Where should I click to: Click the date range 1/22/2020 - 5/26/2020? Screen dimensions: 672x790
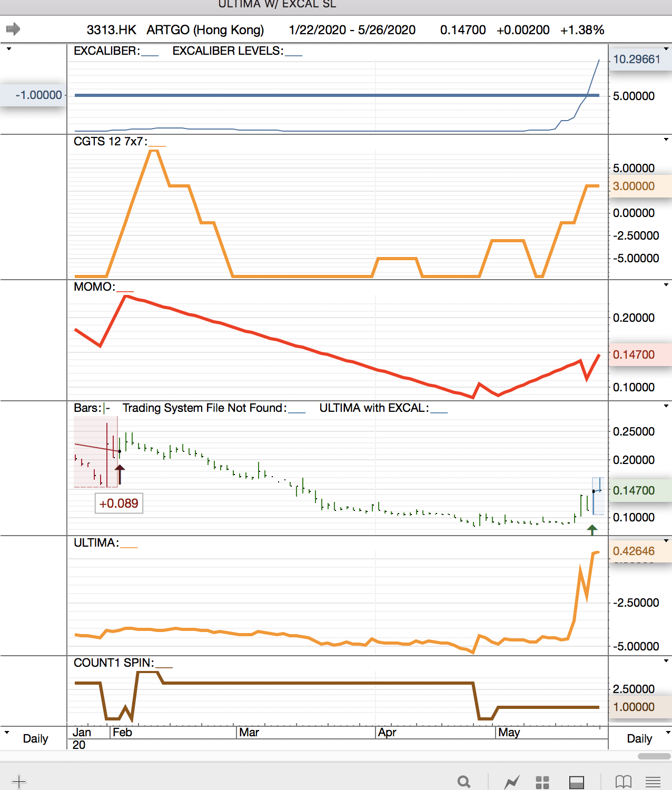pyautogui.click(x=352, y=30)
